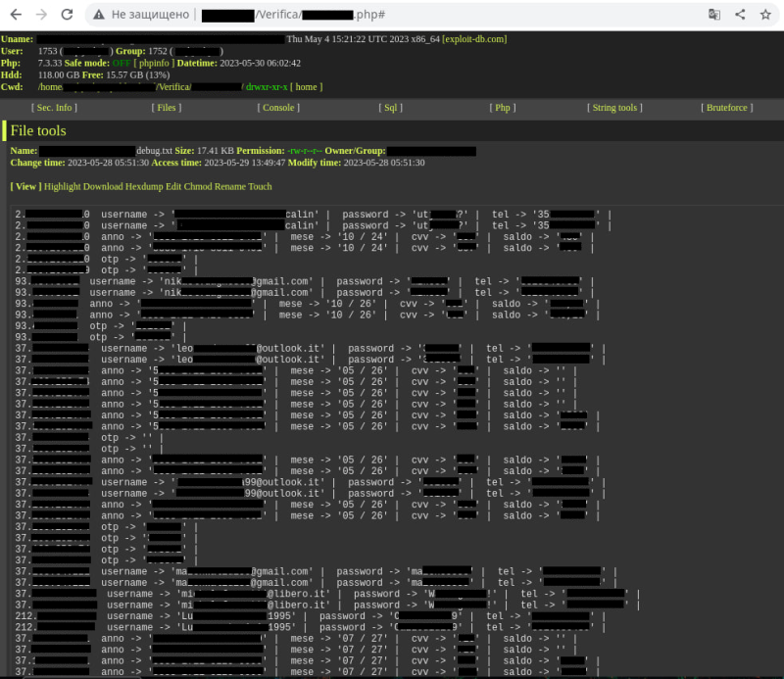The image size is (784, 679).
Task: Open the Bruteforce section
Action: coord(725,107)
